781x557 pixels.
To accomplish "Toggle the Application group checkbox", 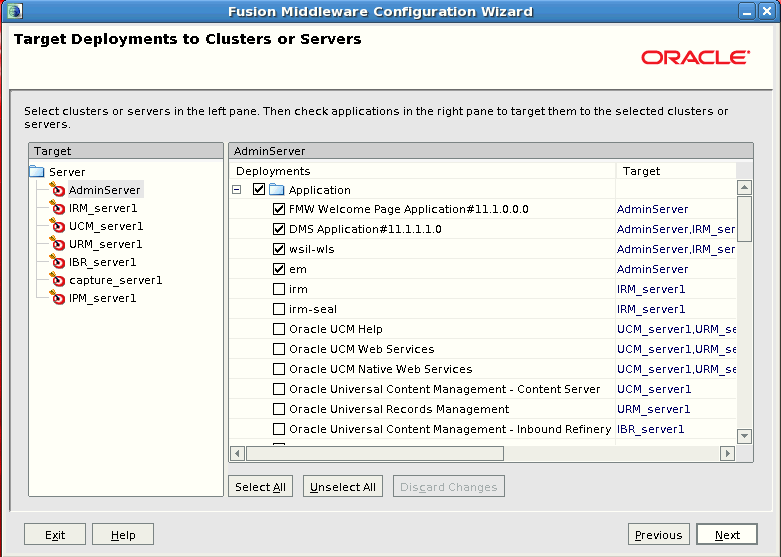I will tap(259, 189).
